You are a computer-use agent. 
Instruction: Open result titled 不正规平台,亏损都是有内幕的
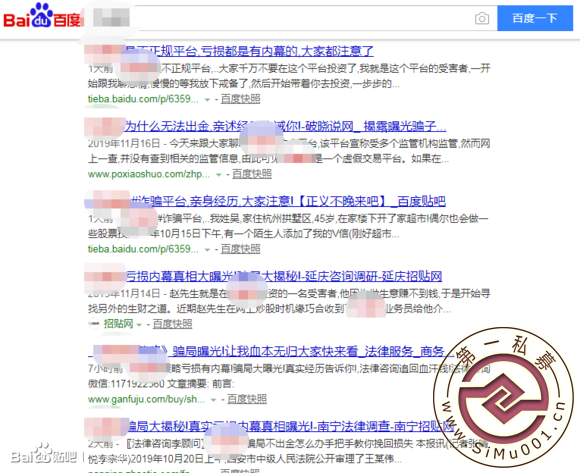coord(229,51)
